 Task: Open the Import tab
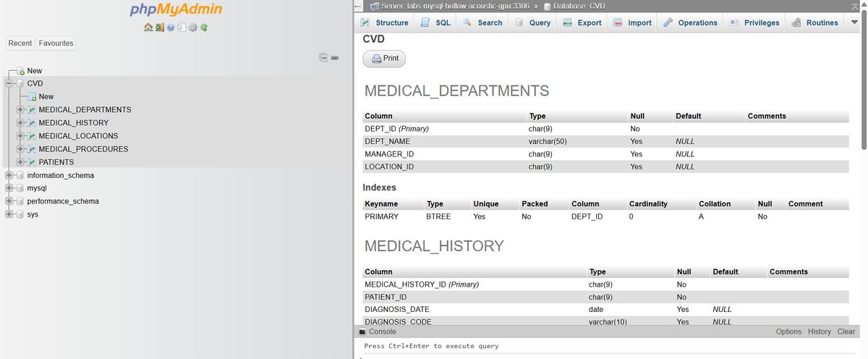click(632, 22)
